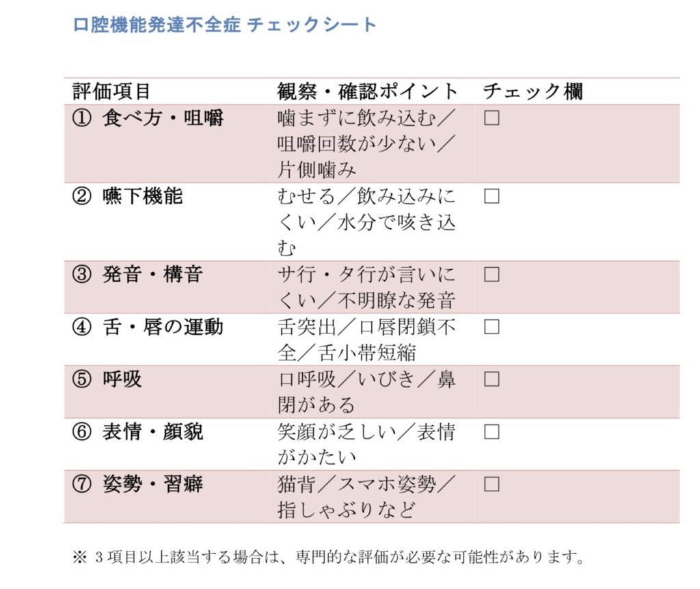Check the 呼吸 row box
Viewport: 700px width, 589px height.
pyautogui.click(x=492, y=379)
